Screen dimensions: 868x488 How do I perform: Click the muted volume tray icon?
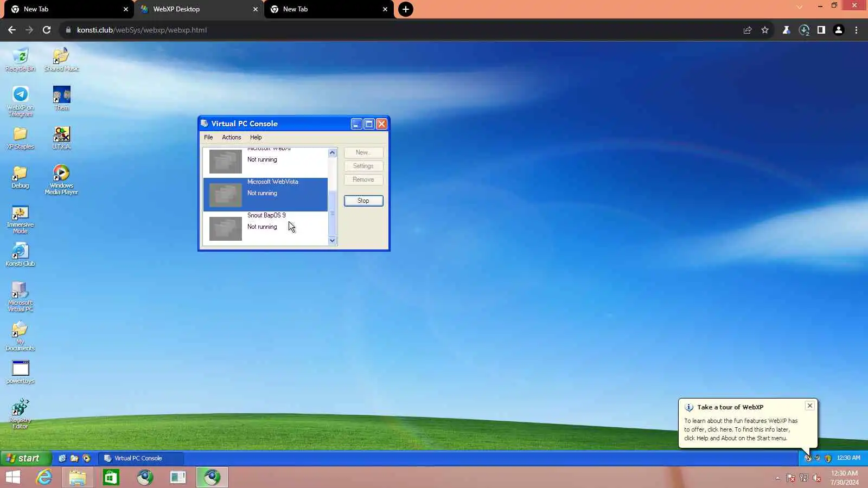[x=817, y=478]
